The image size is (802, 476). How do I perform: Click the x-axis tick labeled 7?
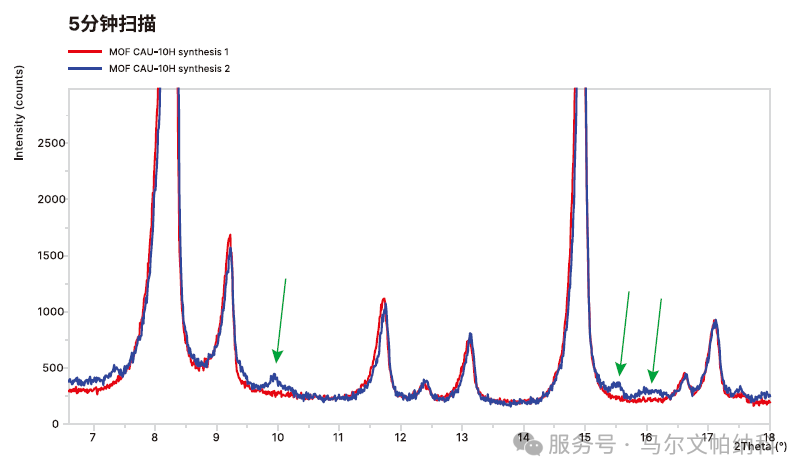[93, 438]
